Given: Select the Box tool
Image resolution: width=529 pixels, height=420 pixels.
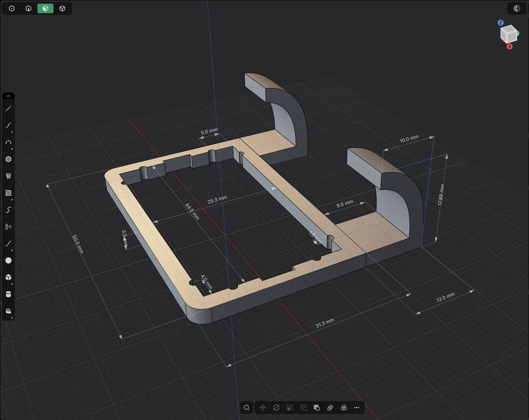Looking at the screenshot, I should [x=9, y=277].
